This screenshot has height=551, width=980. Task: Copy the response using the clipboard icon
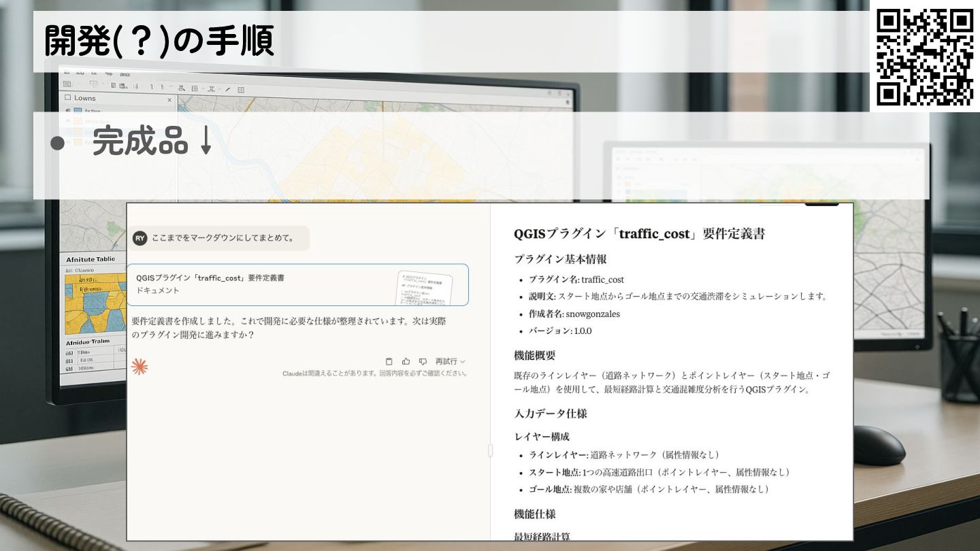(389, 361)
